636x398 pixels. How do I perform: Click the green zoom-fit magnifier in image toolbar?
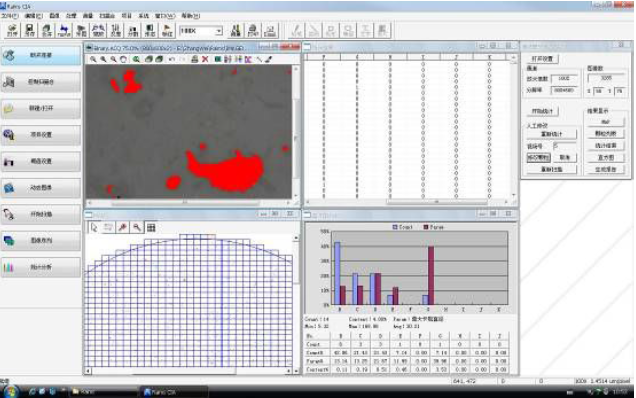136,59
